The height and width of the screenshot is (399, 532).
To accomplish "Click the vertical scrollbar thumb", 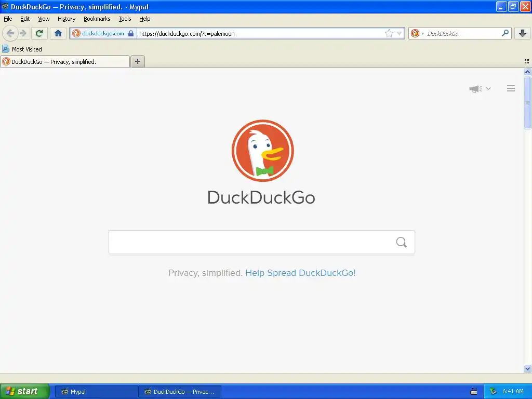I will coord(527,103).
